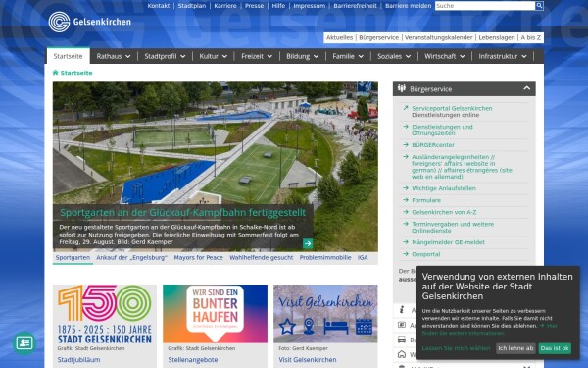Open the Aktuelles link
This screenshot has width=588, height=368.
tap(339, 37)
